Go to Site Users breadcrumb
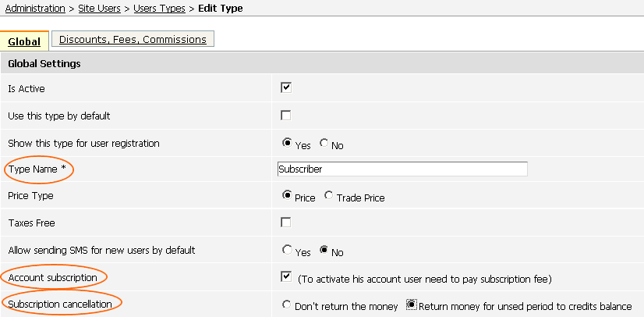This screenshot has width=644, height=317. click(x=99, y=9)
